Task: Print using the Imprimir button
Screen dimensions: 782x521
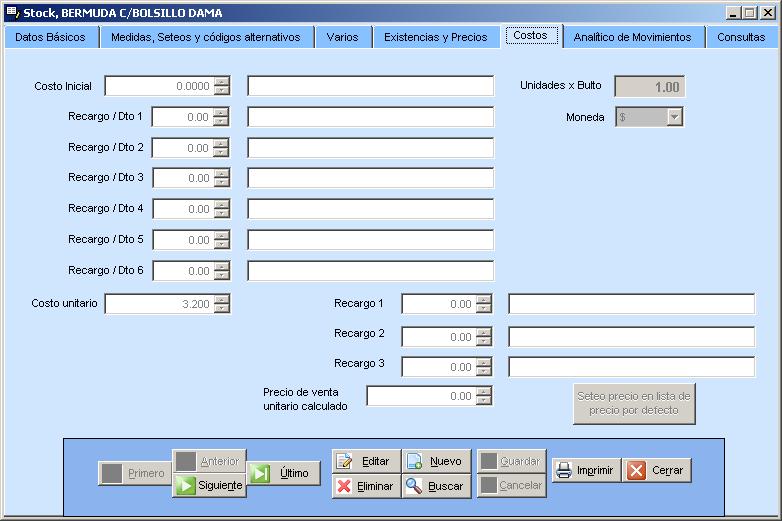Action: pos(586,470)
